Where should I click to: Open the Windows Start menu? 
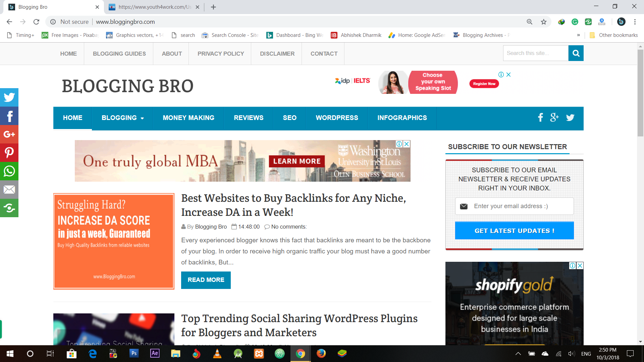10,354
